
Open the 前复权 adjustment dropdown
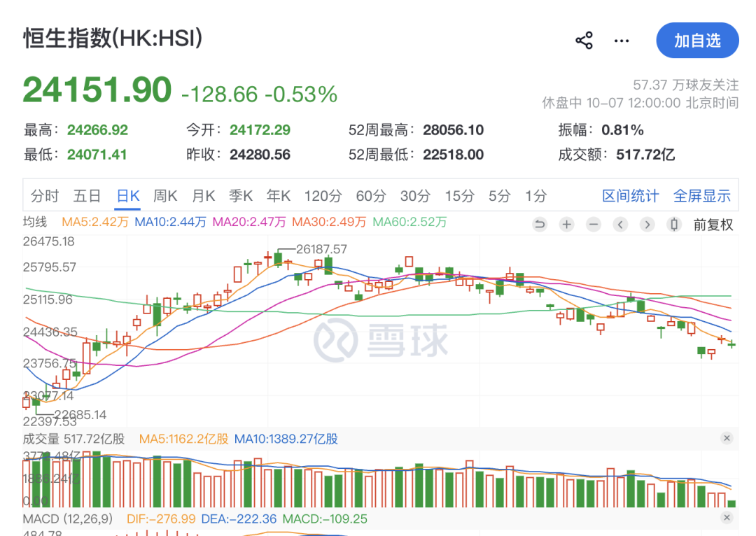(x=713, y=225)
